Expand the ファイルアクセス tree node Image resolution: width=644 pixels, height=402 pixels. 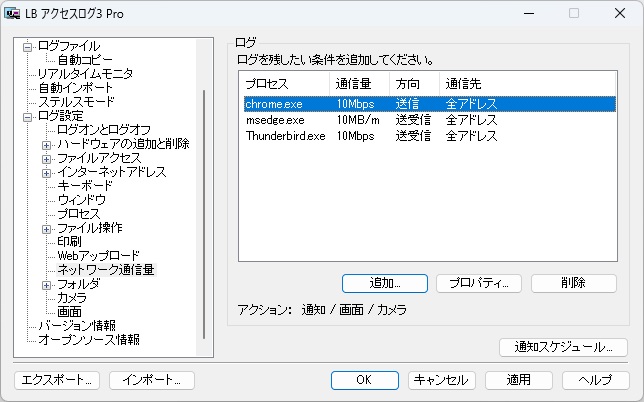click(46, 159)
